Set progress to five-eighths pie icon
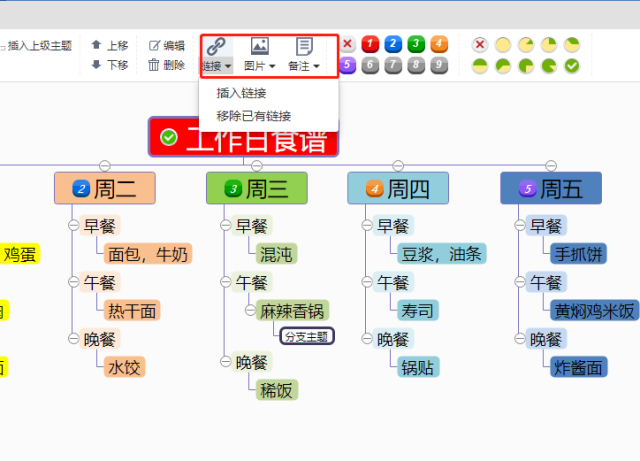Image resolution: width=640 pixels, height=461 pixels. coord(503,66)
